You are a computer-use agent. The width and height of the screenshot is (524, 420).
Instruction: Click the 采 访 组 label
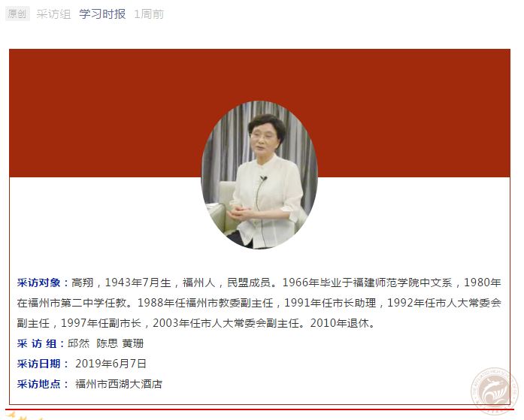point(37,343)
